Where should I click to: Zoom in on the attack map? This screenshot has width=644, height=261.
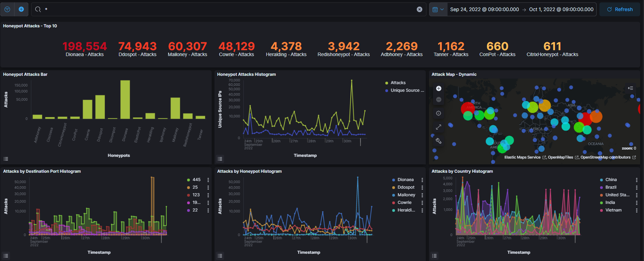pos(439,89)
